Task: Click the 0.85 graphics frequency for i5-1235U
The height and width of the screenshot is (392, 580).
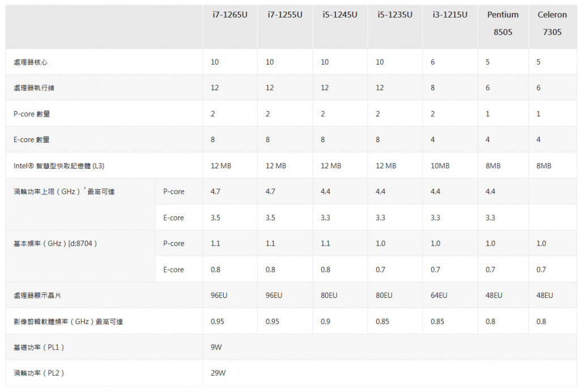Action: coord(382,321)
